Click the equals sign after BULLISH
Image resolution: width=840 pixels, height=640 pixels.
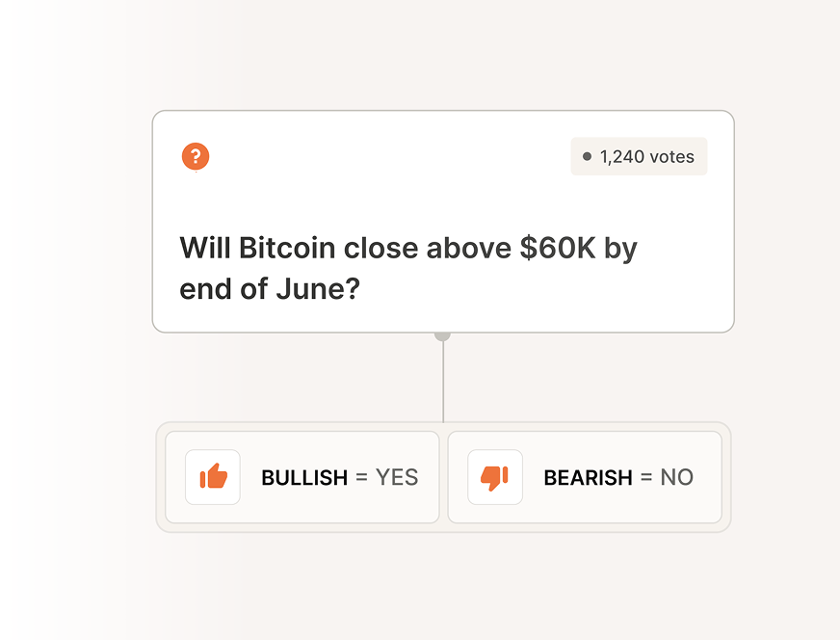click(362, 478)
